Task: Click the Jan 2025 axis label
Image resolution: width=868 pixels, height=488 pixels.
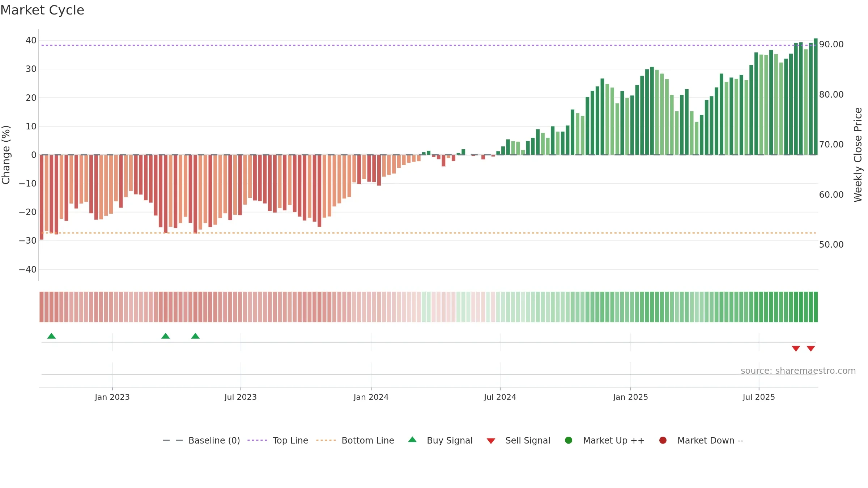Action: tap(630, 397)
